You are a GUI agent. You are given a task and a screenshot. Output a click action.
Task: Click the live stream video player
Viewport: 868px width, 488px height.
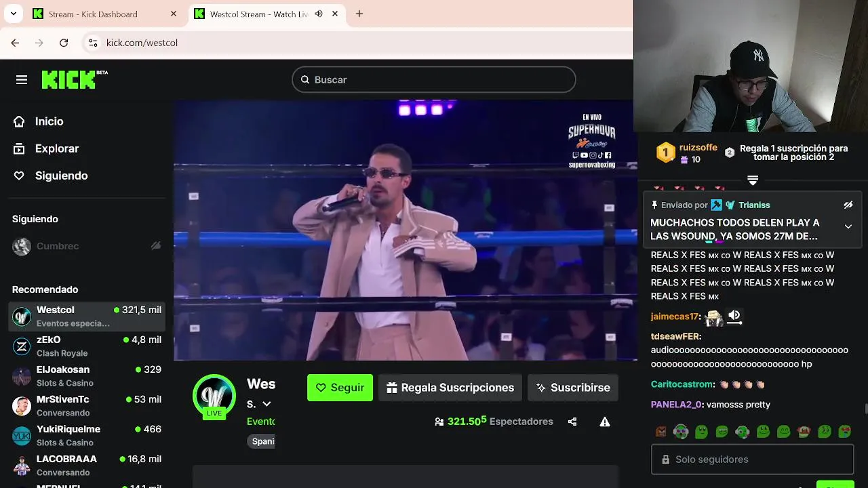(405, 230)
